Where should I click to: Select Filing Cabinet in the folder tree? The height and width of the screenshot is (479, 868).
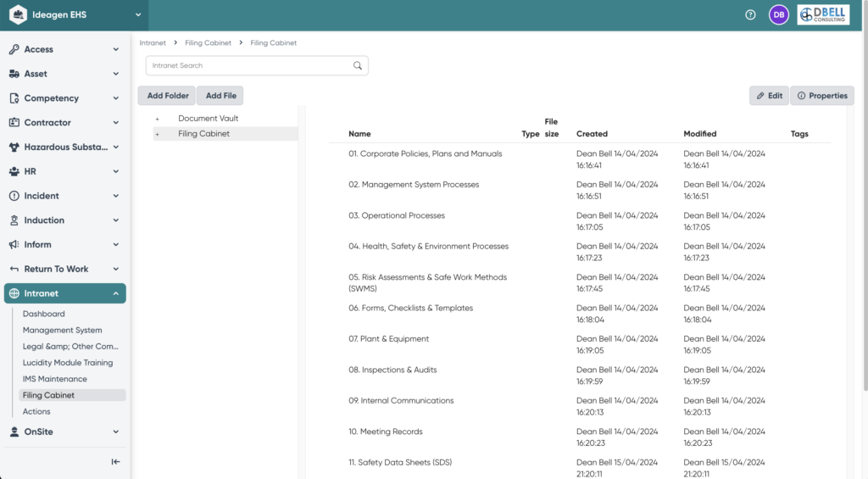(203, 133)
